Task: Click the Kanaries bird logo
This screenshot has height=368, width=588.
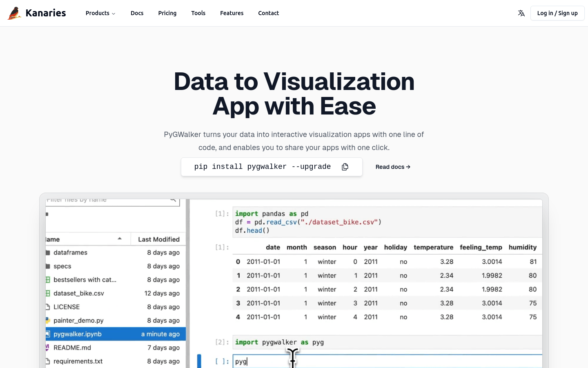Action: coord(14,13)
